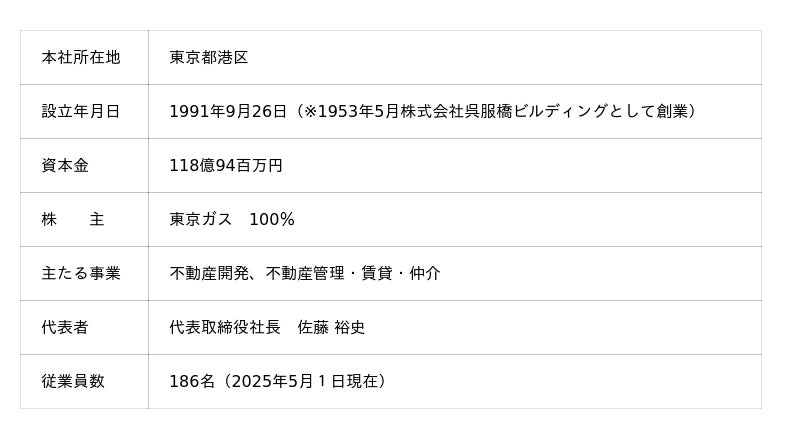Click the 代表者 row label
The image size is (800, 439).
tap(65, 328)
